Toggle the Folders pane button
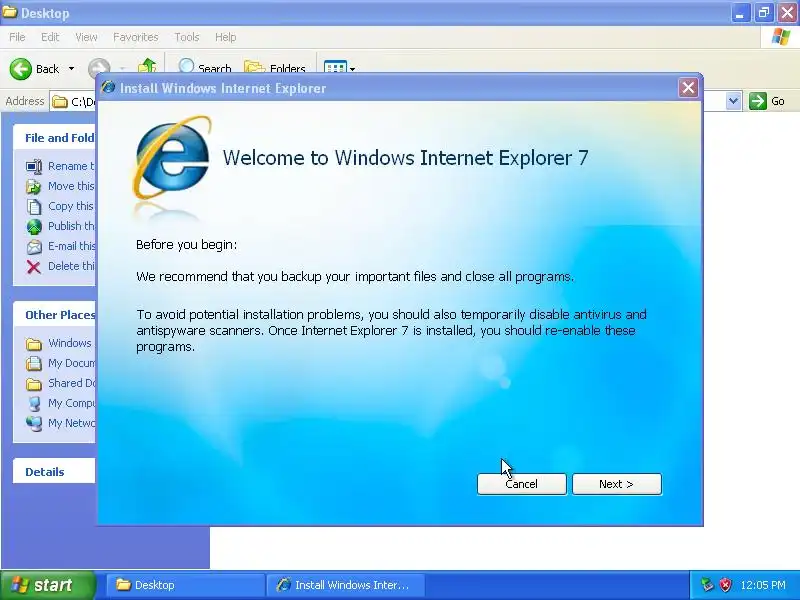The width and height of the screenshot is (800, 600). point(275,68)
